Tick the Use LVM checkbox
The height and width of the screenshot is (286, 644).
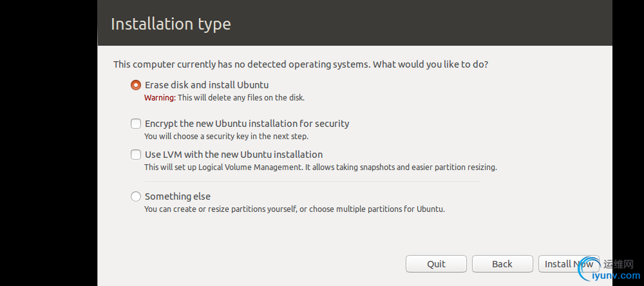(x=136, y=155)
